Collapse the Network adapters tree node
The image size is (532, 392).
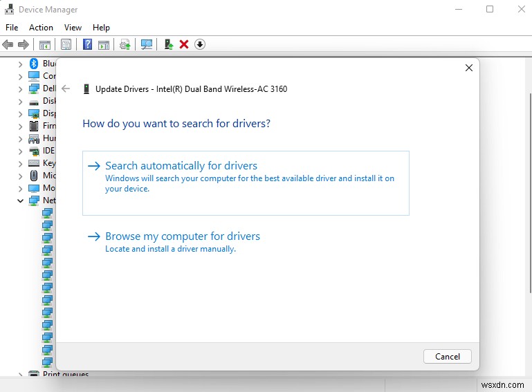pos(20,200)
